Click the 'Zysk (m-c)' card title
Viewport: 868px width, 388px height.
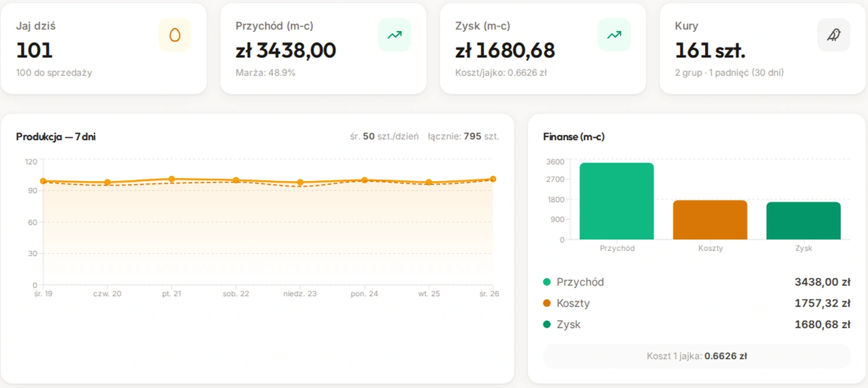coord(483,26)
